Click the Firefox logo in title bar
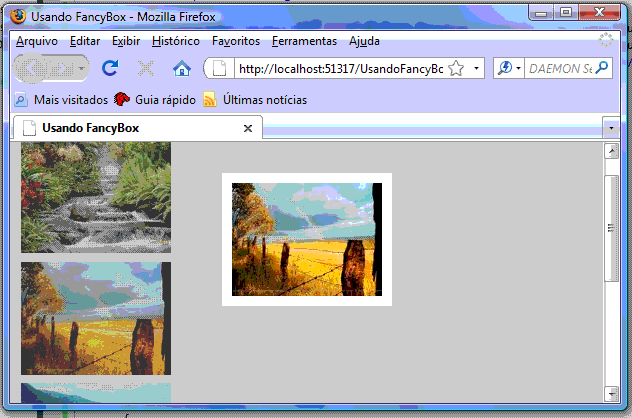This screenshot has height=418, width=632. coord(18,17)
